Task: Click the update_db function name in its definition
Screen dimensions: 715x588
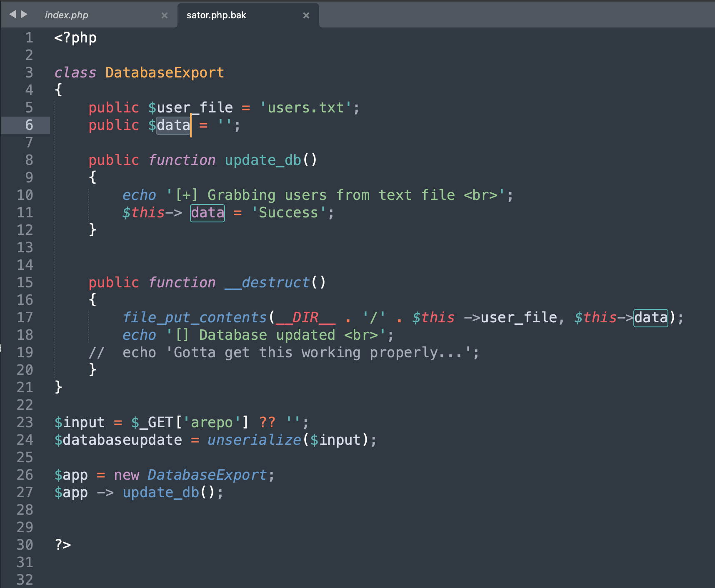Action: pyautogui.click(x=263, y=160)
